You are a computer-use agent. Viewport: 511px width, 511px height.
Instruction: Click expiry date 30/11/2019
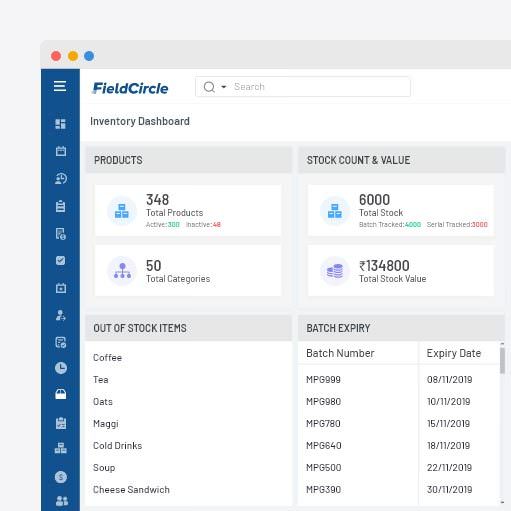coord(449,490)
